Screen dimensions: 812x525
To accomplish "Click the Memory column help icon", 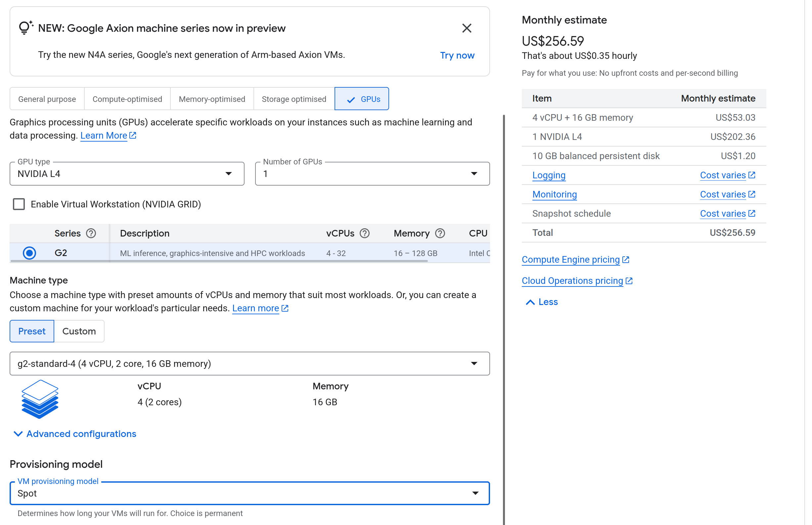I will point(440,233).
